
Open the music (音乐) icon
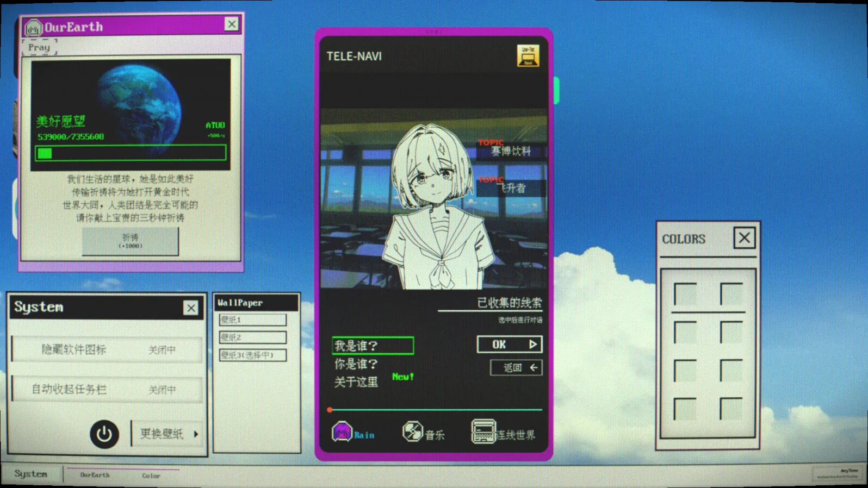pyautogui.click(x=412, y=431)
